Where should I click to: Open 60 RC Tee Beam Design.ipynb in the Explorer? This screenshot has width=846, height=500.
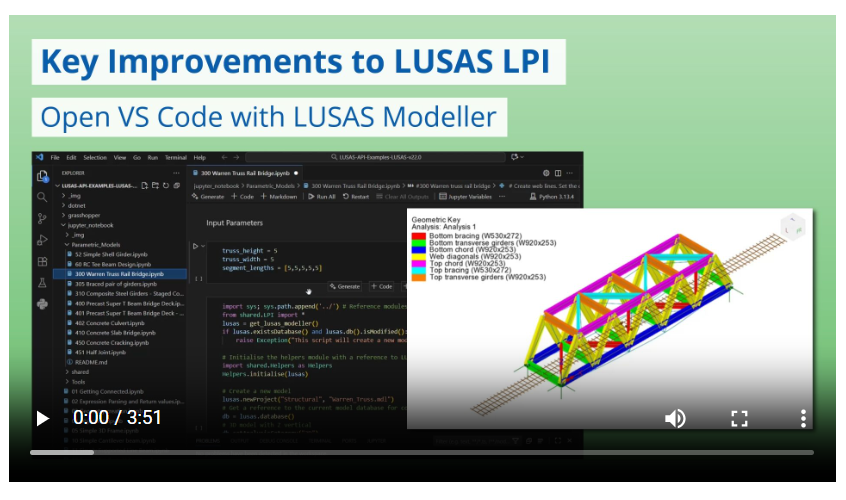click(x=110, y=264)
